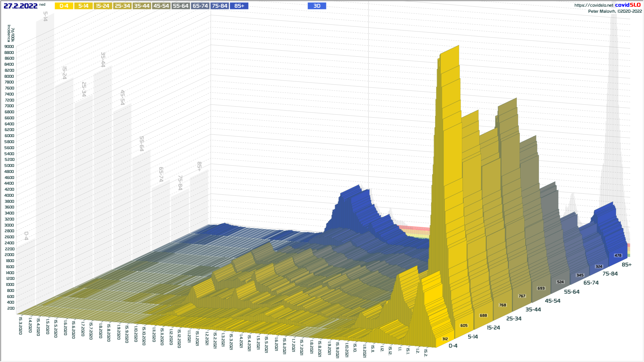644x362 pixels.
Task: Toggle the 15-24 age group legend button
Action: pos(103,6)
